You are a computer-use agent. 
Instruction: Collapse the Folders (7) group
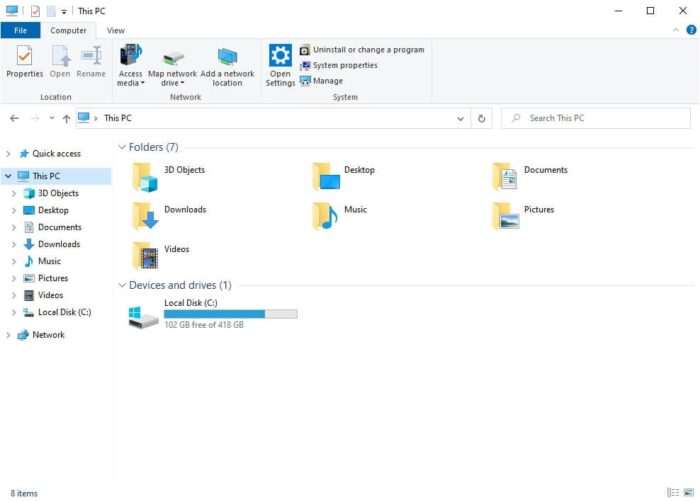[121, 147]
